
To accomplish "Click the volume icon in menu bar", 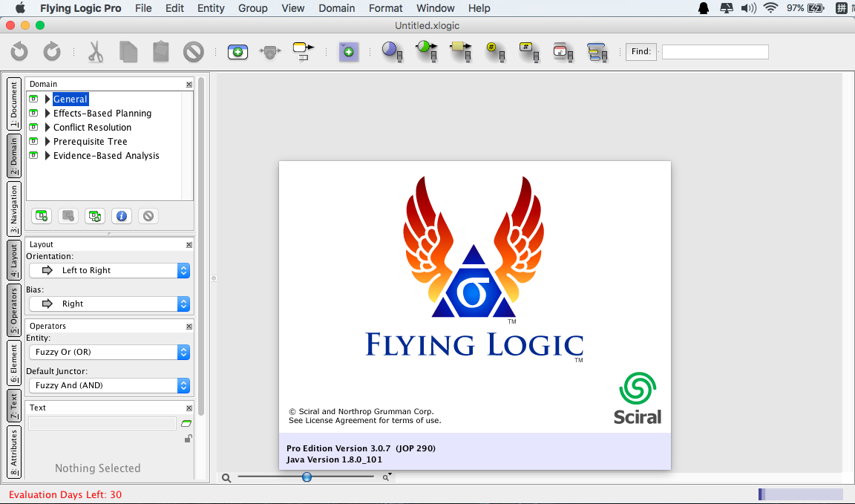I will coord(749,7).
